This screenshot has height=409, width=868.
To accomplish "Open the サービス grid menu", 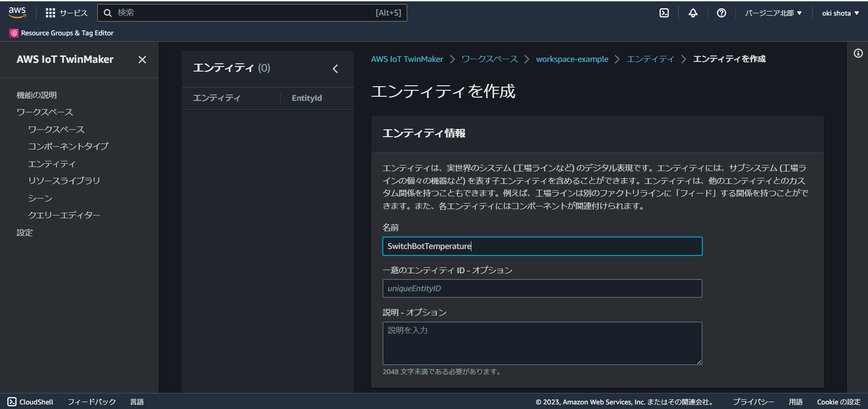I will coord(67,13).
